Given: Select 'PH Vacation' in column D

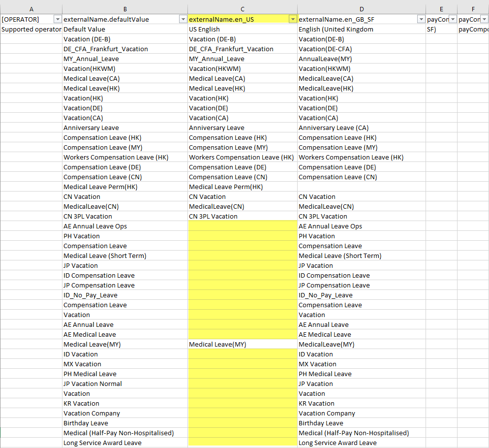Looking at the screenshot, I should pos(362,236).
